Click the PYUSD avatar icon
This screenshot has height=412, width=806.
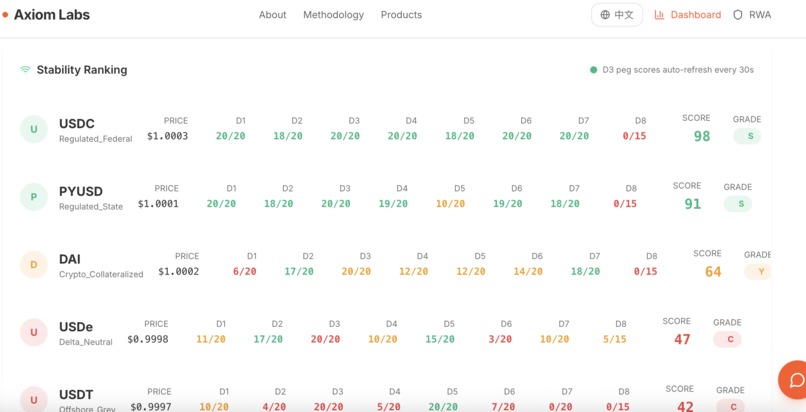[x=34, y=197]
